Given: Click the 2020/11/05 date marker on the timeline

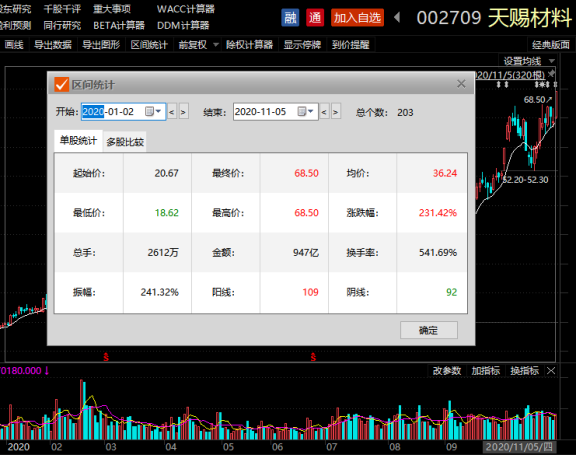Looking at the screenshot, I should pyautogui.click(x=519, y=447).
